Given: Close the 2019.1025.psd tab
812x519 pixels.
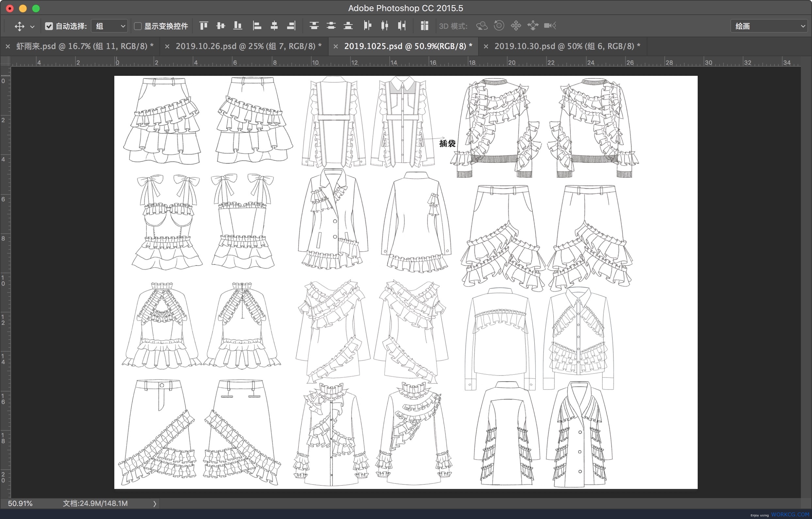Looking at the screenshot, I should coord(335,46).
